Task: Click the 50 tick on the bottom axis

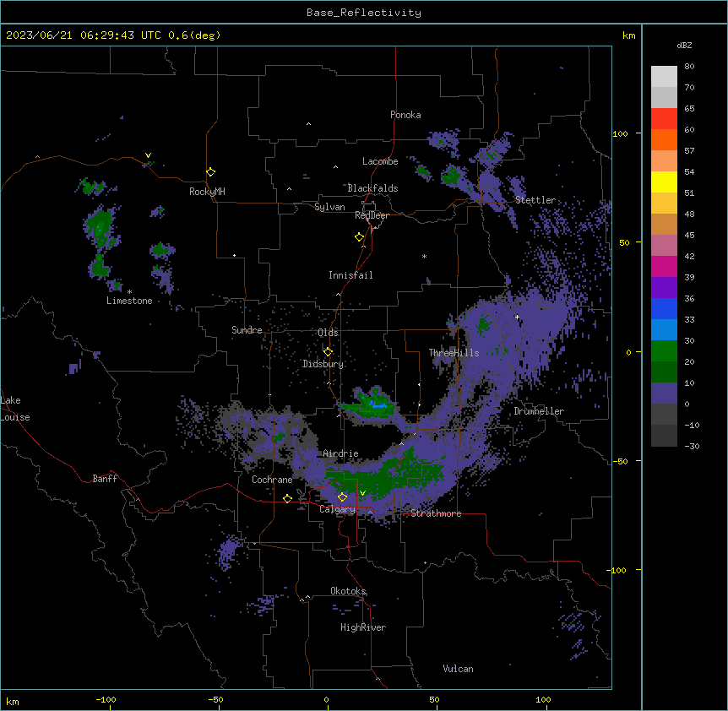Action: 434,700
